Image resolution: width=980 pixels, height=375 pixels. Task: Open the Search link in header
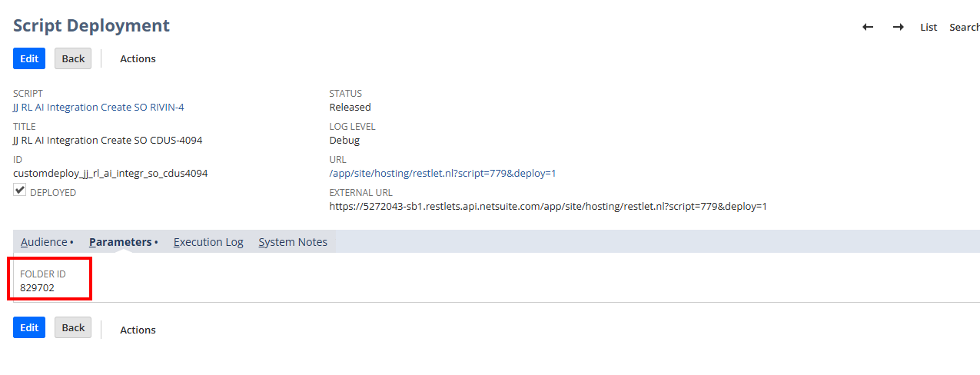point(965,27)
